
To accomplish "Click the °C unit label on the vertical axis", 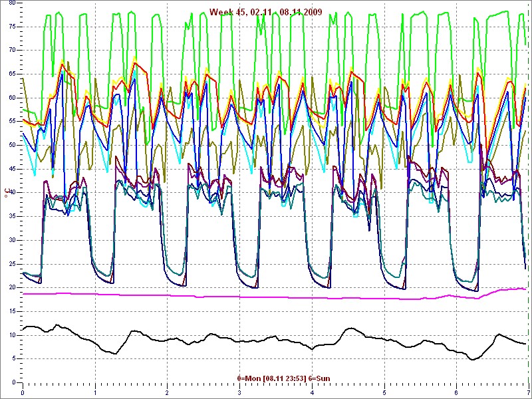I will [x=8, y=193].
